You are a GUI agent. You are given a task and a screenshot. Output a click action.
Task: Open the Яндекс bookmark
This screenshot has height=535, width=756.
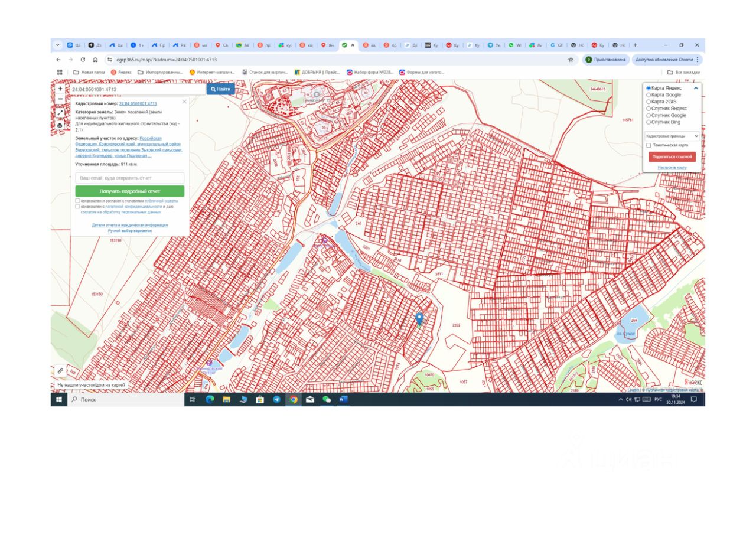coord(120,72)
